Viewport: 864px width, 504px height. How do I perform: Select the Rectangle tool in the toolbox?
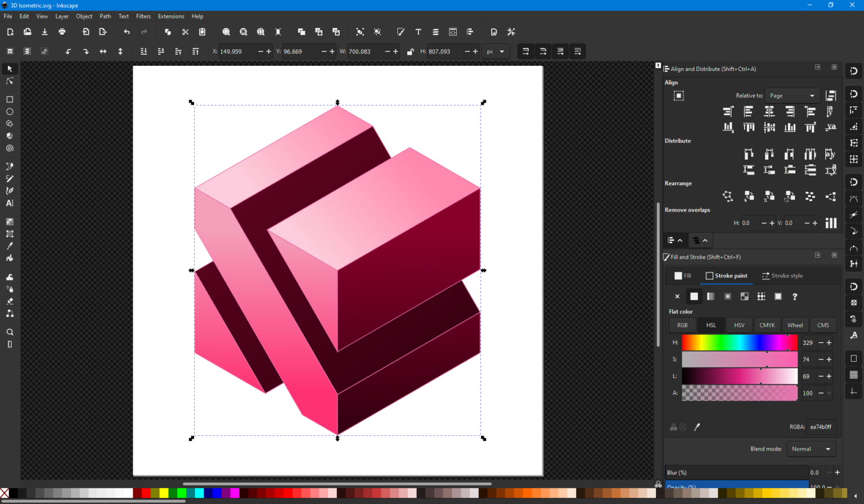[9, 100]
